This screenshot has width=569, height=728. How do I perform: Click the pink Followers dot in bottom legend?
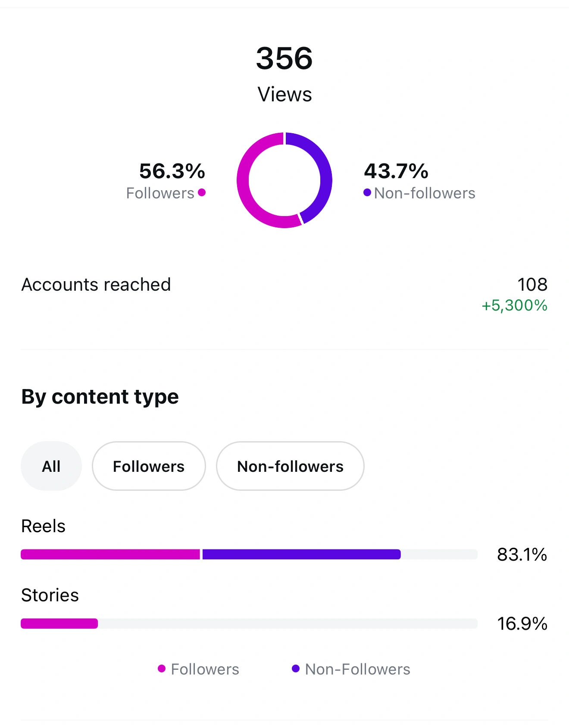coord(162,669)
